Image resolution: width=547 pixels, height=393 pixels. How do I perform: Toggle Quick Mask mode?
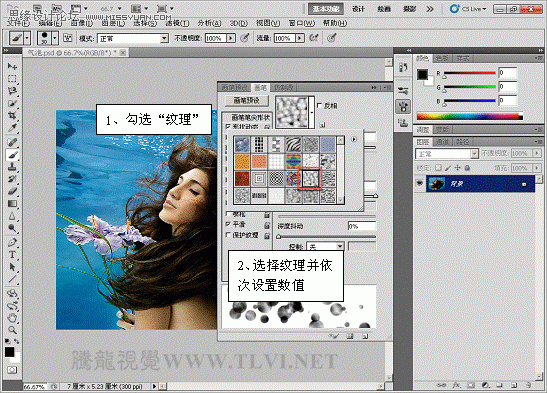(x=12, y=370)
